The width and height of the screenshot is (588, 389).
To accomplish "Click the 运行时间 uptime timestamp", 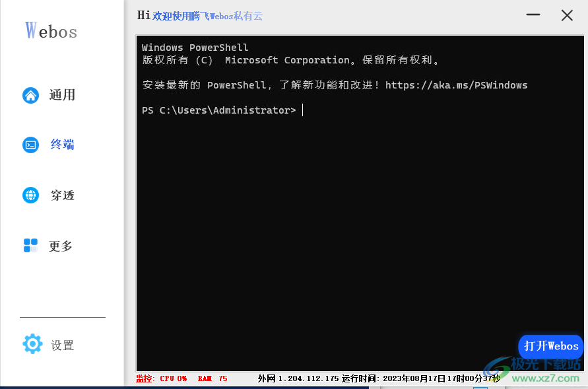I will click(421, 378).
